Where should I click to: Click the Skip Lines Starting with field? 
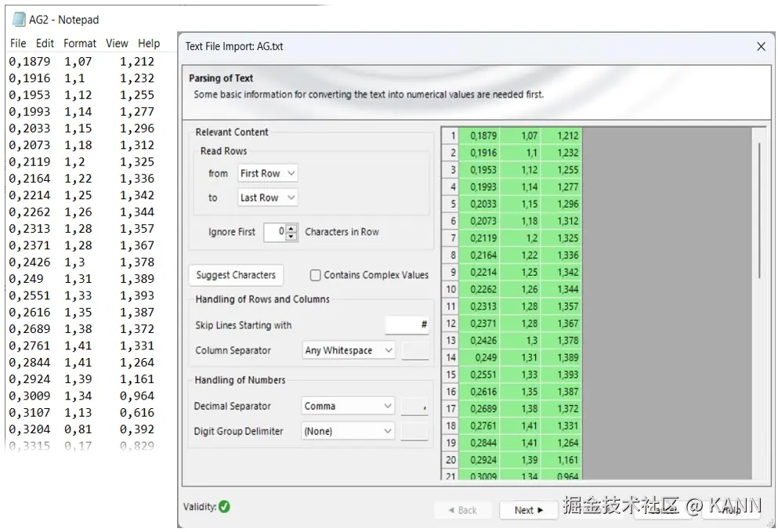click(407, 325)
